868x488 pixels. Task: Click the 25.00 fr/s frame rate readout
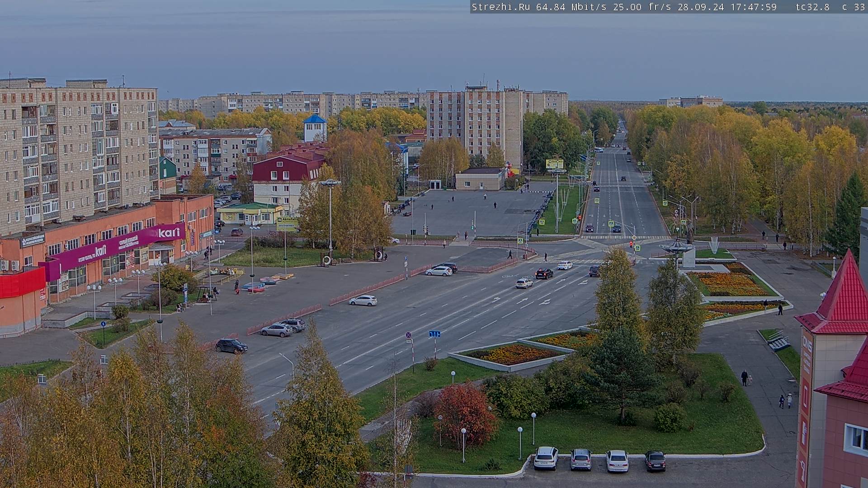click(x=642, y=7)
